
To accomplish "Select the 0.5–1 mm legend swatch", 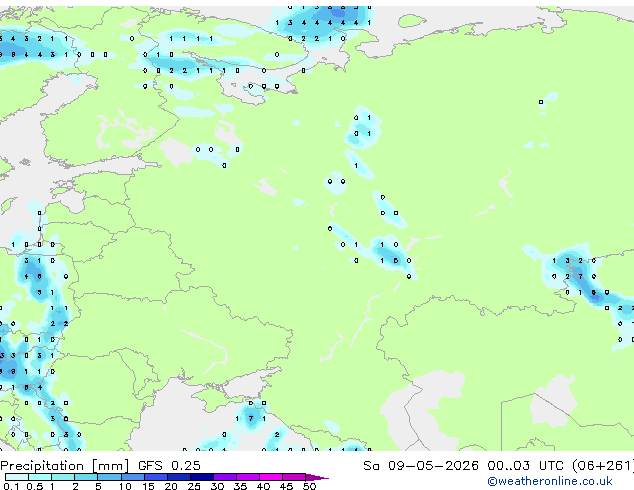I will [x=40, y=477].
